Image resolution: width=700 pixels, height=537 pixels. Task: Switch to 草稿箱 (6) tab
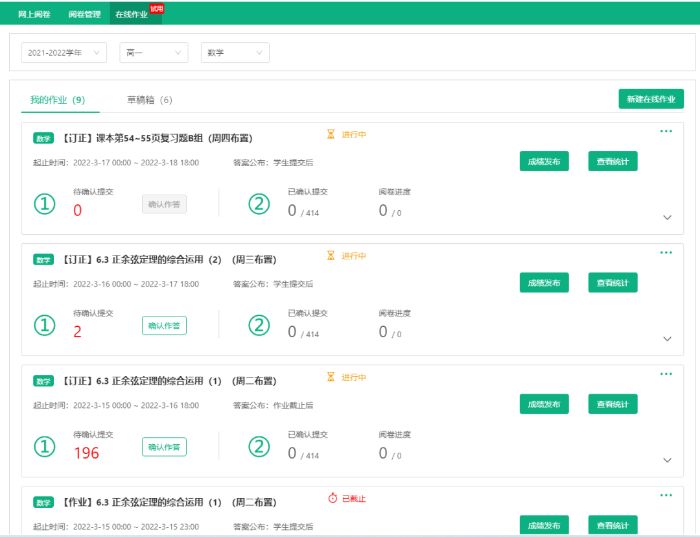[150, 100]
